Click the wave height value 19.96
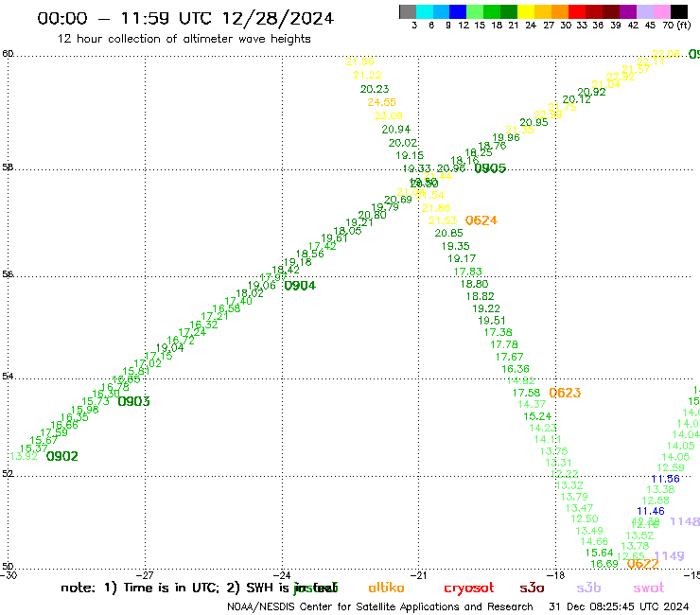 [506, 137]
